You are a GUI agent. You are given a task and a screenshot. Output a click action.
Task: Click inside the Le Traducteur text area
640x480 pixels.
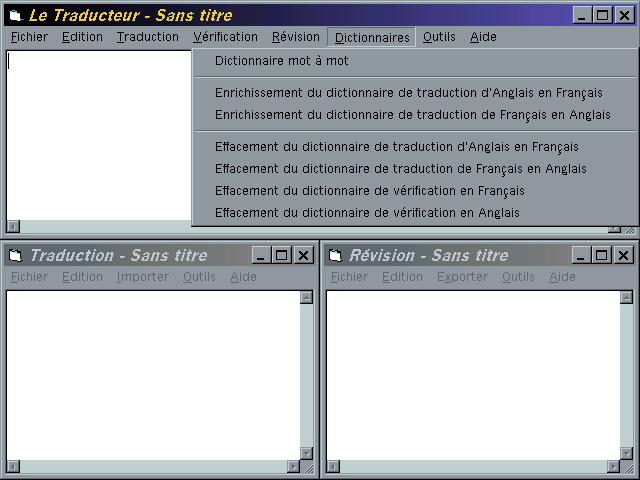[99, 136]
